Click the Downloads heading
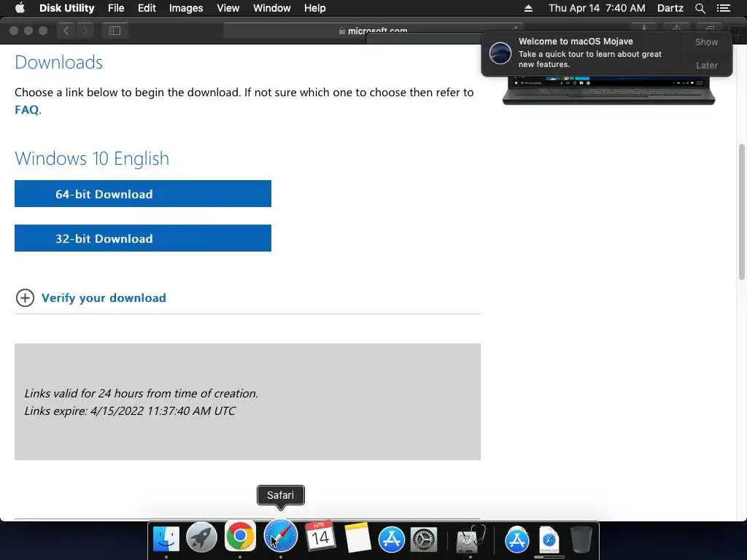 pyautogui.click(x=58, y=63)
